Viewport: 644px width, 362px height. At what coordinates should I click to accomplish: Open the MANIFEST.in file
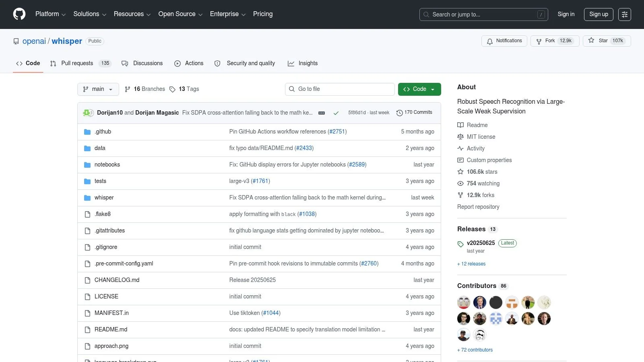pos(112,313)
